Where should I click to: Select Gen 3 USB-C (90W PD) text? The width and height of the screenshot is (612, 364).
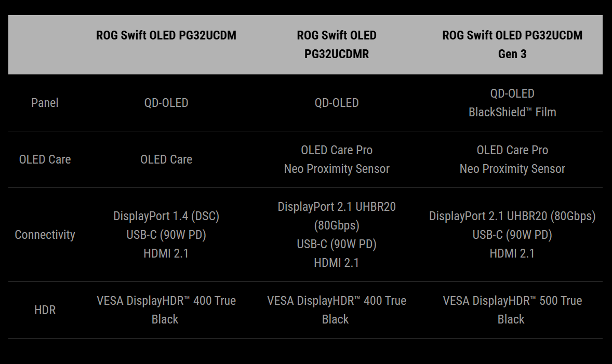pos(512,235)
